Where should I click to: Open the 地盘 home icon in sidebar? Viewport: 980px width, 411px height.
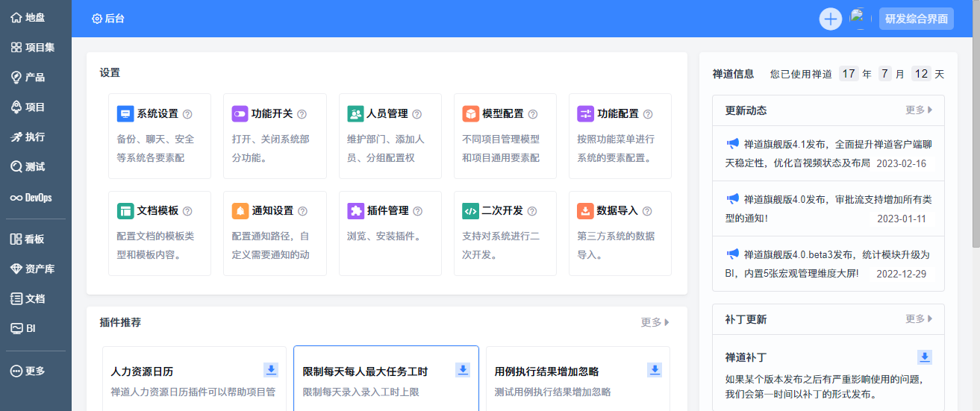tap(16, 17)
